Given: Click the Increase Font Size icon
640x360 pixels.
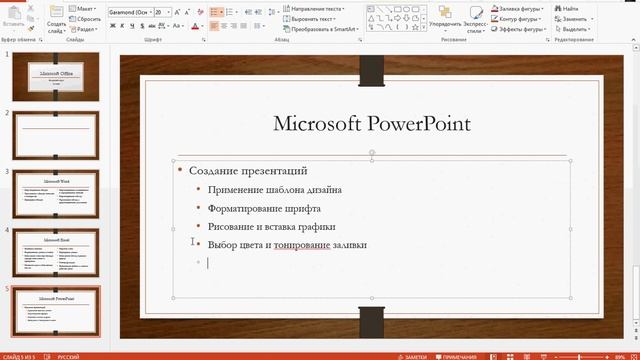Looking at the screenshot, I should 178,13.
